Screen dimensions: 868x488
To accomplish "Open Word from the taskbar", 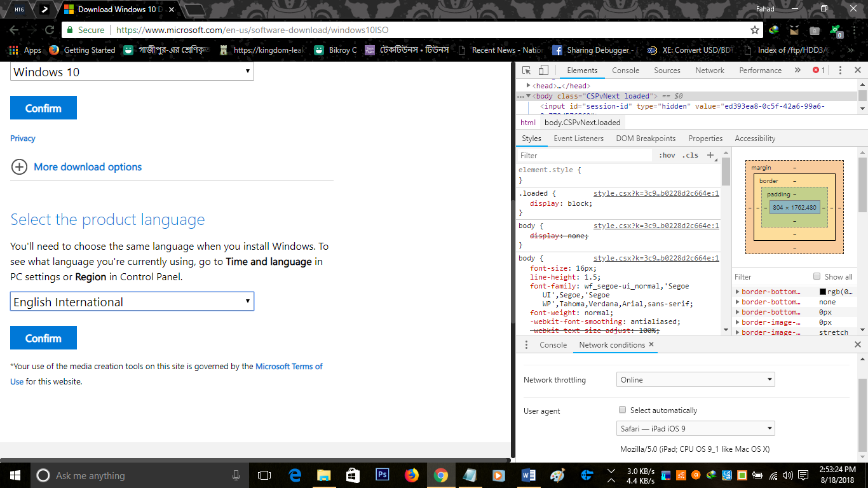I will 529,475.
